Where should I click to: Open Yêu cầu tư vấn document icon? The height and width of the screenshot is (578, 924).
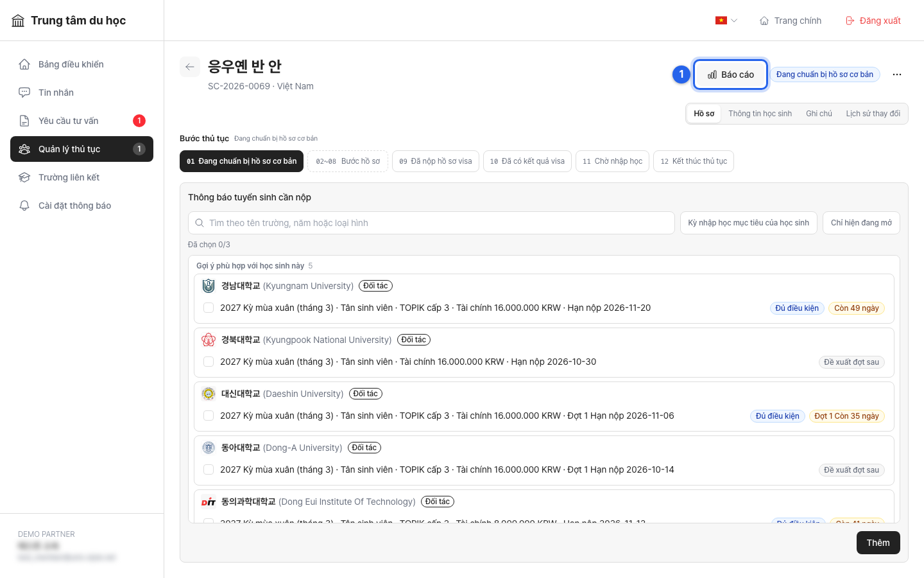[x=24, y=121]
